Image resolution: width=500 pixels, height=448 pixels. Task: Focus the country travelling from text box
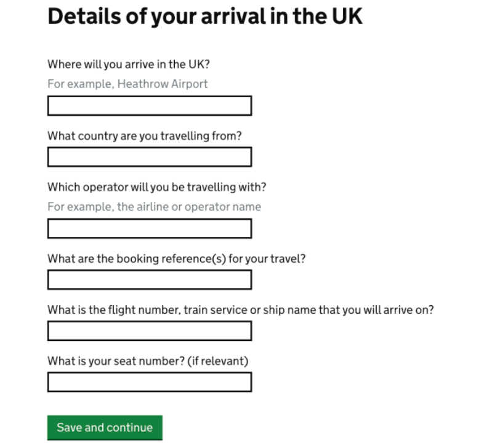[x=150, y=157]
